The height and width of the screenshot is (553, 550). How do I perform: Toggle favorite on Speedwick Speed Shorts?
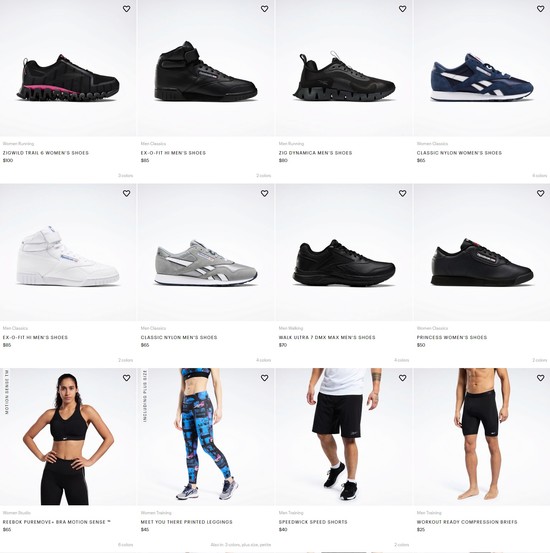click(402, 378)
